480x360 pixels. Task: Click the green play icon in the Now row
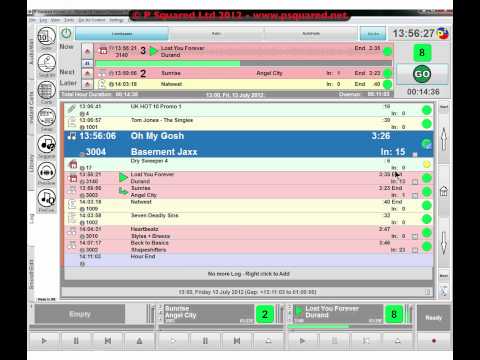[x=153, y=51]
